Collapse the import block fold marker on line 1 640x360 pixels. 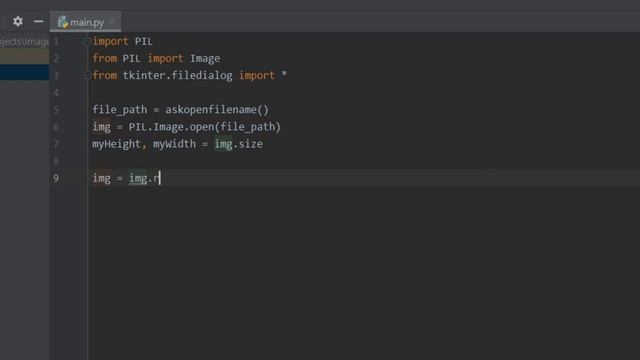(x=87, y=41)
